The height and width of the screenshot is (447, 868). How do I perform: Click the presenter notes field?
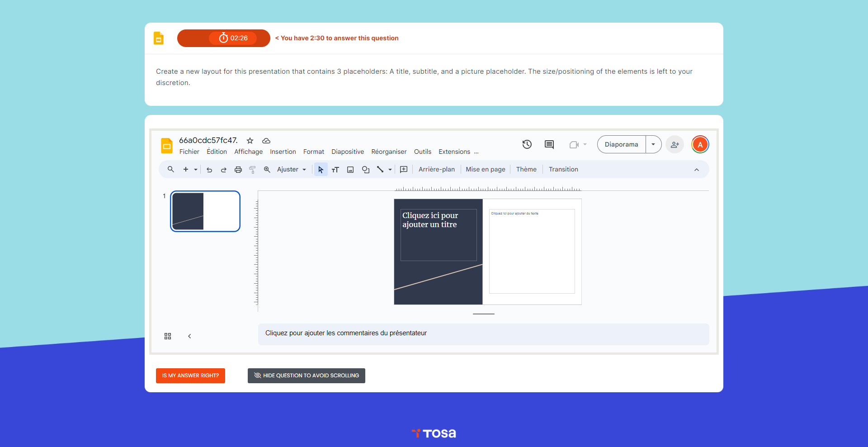pos(483,333)
